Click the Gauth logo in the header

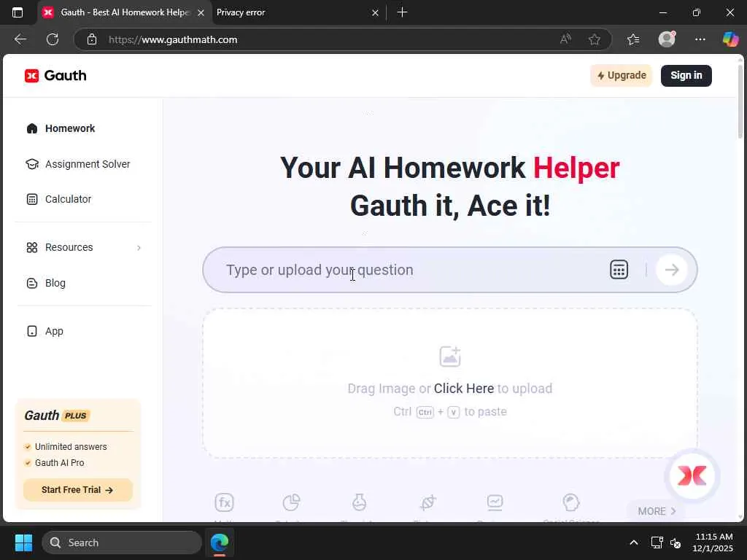click(55, 76)
